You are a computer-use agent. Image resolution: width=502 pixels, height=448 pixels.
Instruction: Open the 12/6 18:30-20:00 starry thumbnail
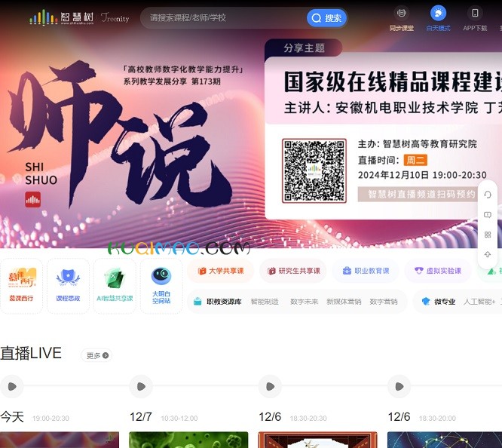click(x=445, y=440)
